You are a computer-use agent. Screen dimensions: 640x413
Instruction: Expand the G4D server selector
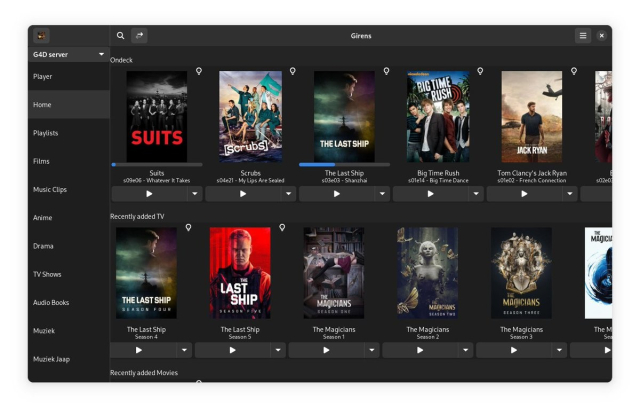click(x=69, y=54)
